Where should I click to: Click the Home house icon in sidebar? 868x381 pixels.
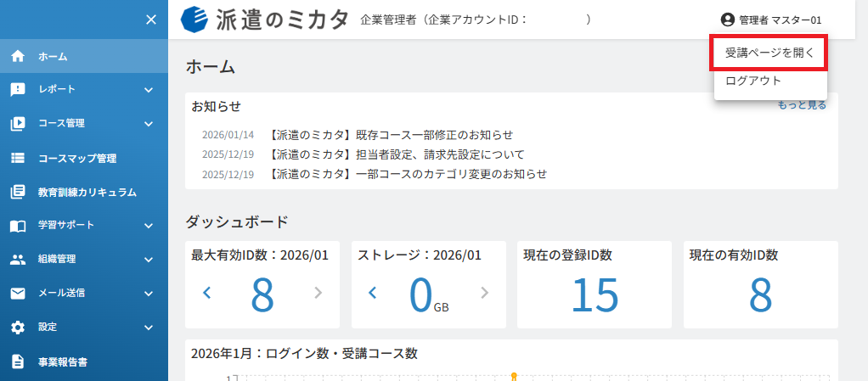pos(18,56)
